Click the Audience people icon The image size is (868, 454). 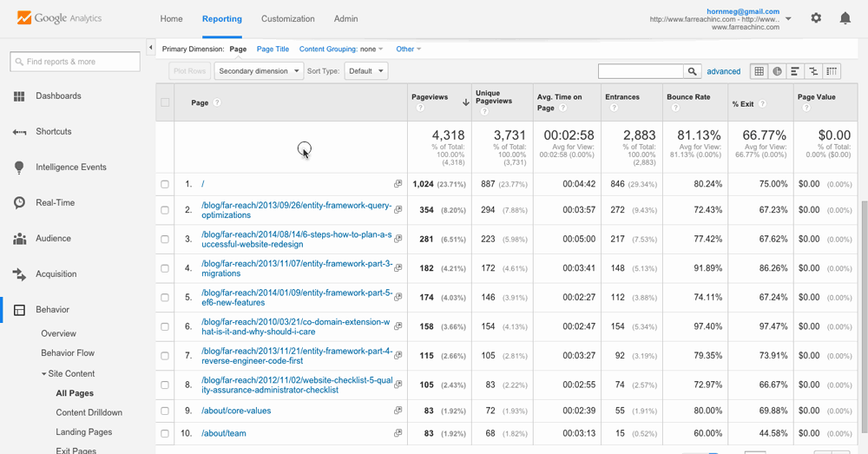tap(19, 239)
